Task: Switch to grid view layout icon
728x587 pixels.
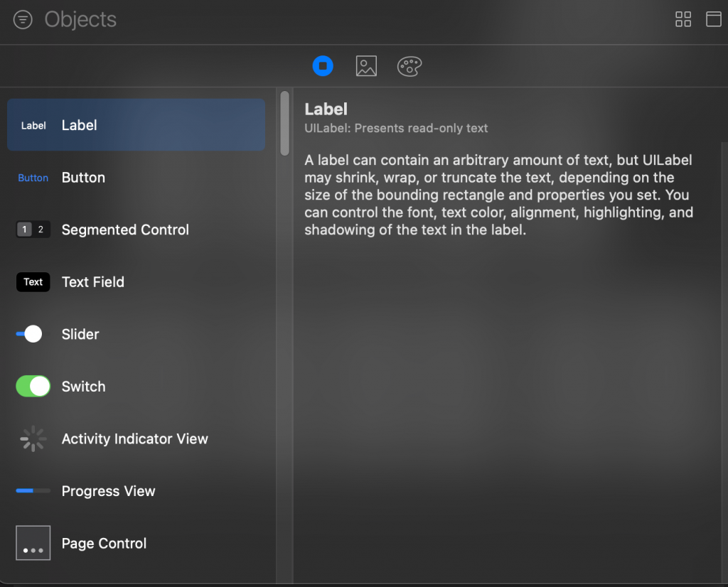Action: (683, 19)
